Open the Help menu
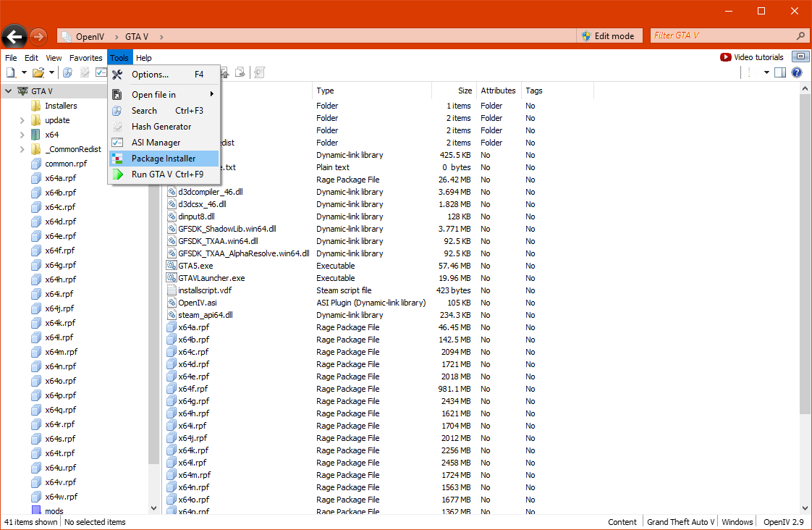 click(x=143, y=58)
